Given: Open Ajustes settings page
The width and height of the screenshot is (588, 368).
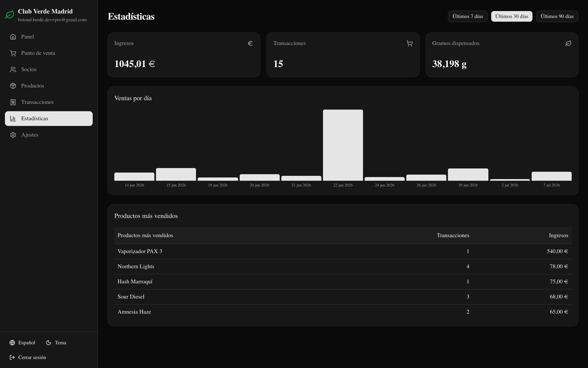Looking at the screenshot, I should pos(49,135).
